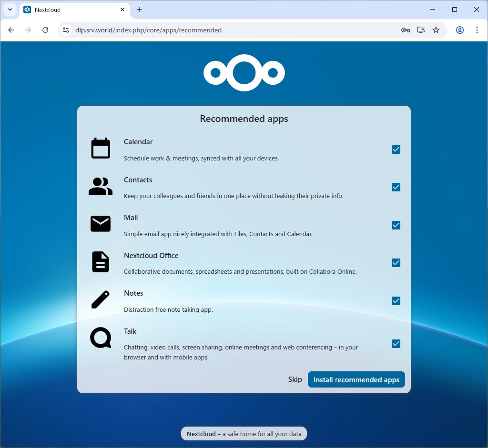Click the Nextcloud logo at top
The width and height of the screenshot is (488, 448).
[x=244, y=73]
